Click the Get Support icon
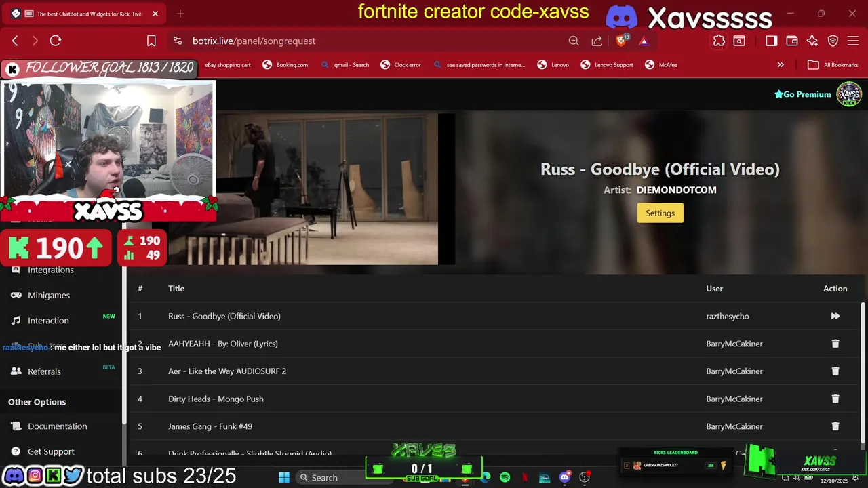 click(16, 451)
